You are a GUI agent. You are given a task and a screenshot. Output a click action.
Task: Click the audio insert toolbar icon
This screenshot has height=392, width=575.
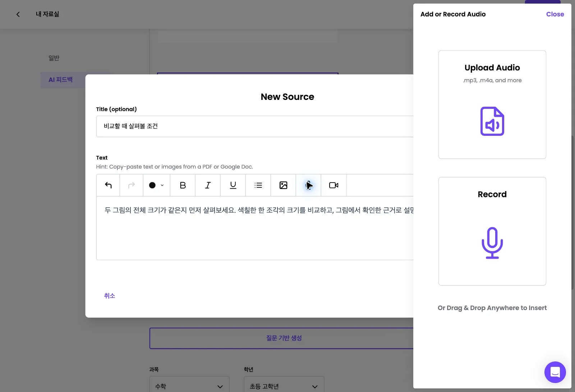[309, 185]
